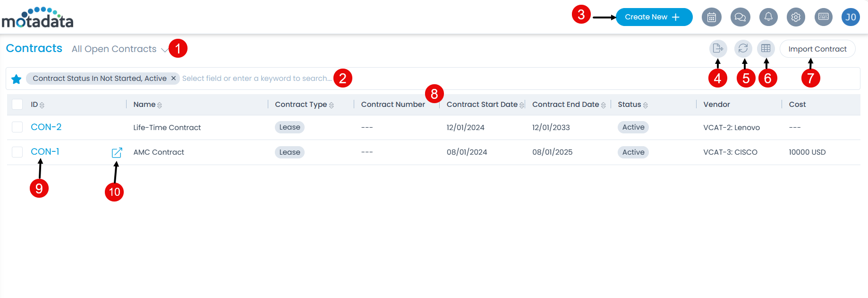Viewport: 868px width, 298px height.
Task: Expand the All Open Contracts dropdown
Action: (x=164, y=50)
